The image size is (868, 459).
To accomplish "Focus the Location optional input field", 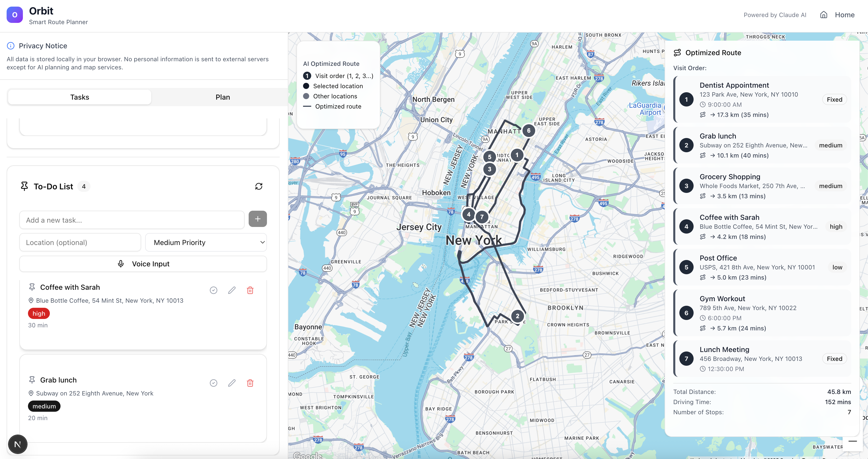I will [x=80, y=242].
